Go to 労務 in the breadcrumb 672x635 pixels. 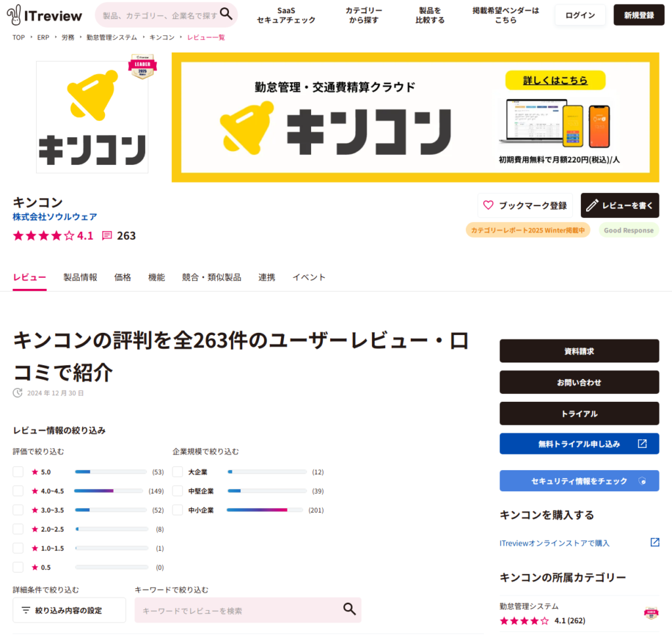[x=68, y=37]
